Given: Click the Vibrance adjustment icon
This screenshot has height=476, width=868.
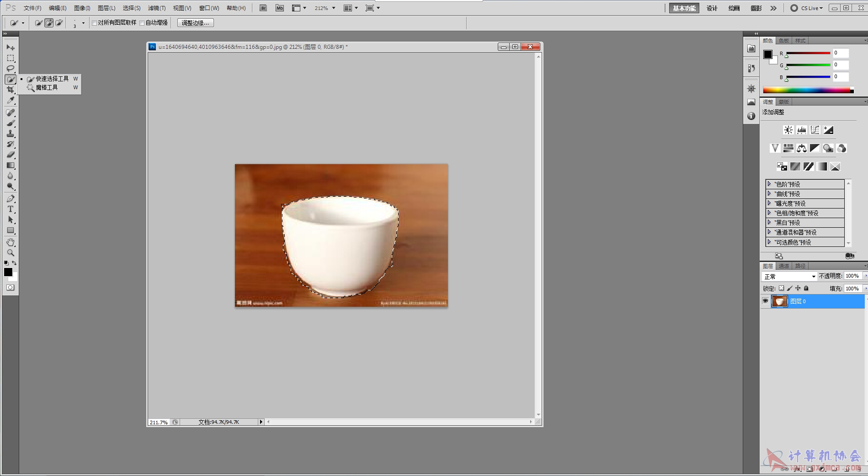Looking at the screenshot, I should click(775, 148).
